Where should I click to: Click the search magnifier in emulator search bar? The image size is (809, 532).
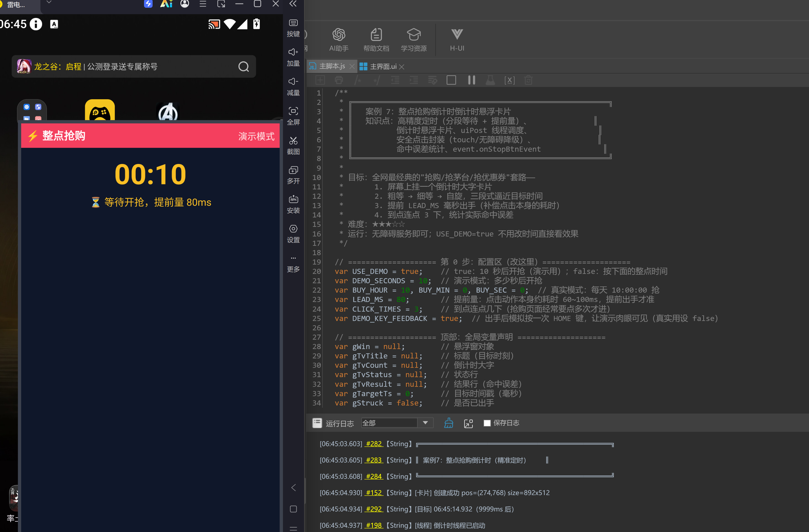[x=243, y=67]
